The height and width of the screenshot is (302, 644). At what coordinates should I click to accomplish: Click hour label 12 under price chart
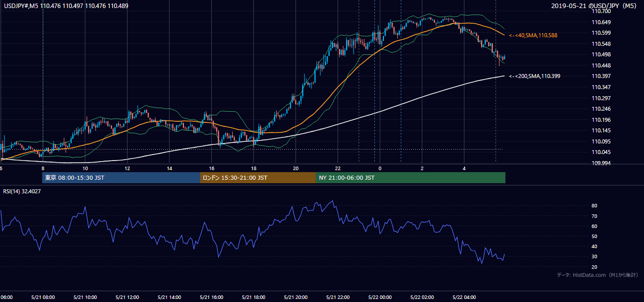[127, 168]
